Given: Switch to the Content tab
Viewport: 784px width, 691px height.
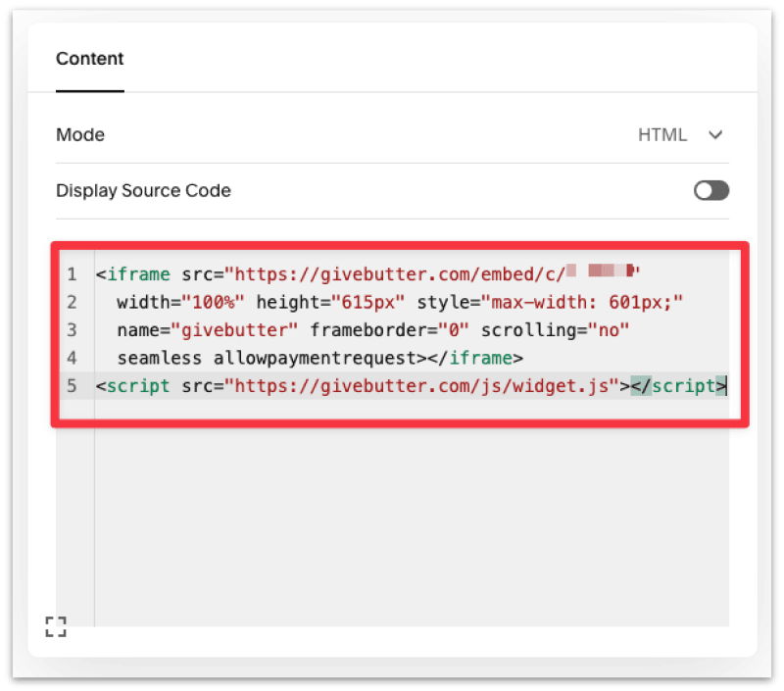Looking at the screenshot, I should 89,59.
